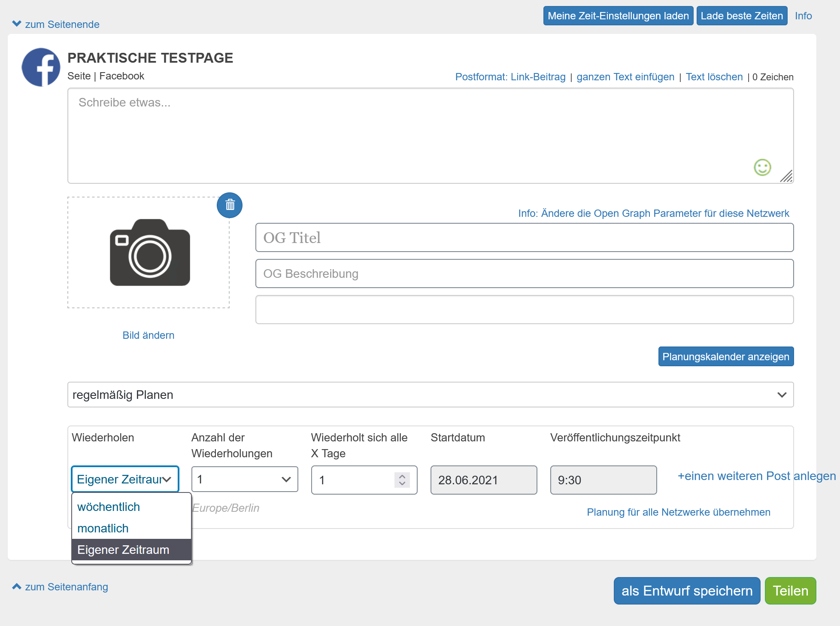Click the camera image placeholder
Viewport: 840px width, 626px height.
pos(150,252)
